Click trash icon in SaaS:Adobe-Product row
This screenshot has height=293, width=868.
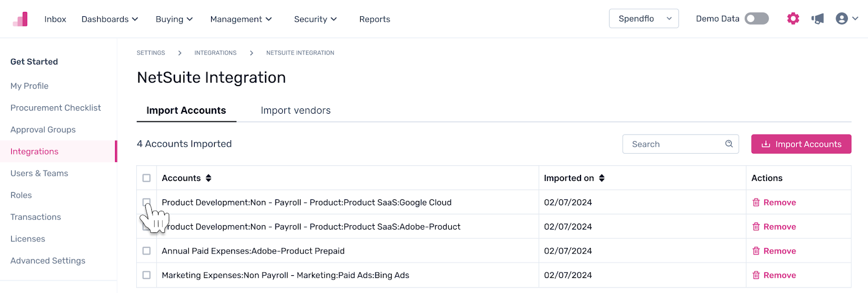756,227
